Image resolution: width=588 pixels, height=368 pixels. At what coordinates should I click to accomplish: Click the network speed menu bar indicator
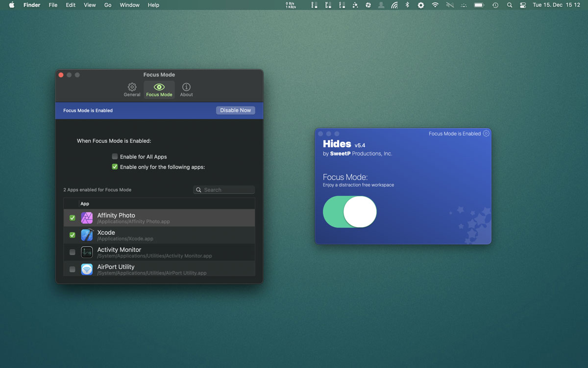coord(291,5)
